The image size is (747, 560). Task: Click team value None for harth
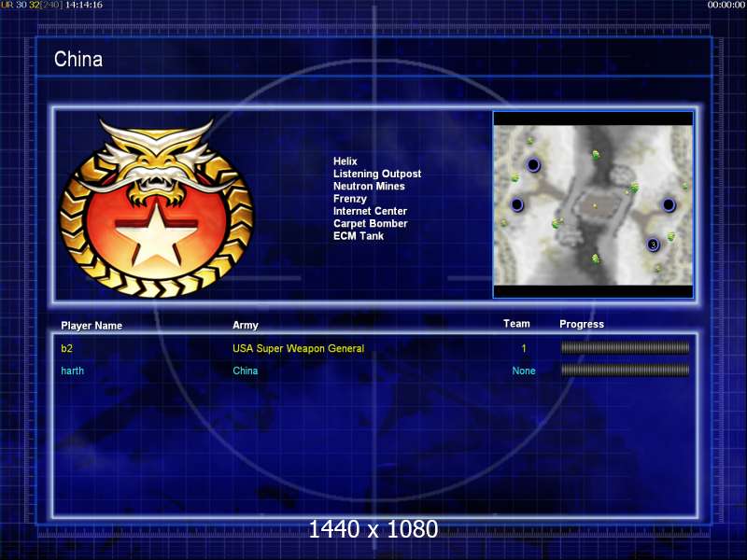tap(524, 371)
